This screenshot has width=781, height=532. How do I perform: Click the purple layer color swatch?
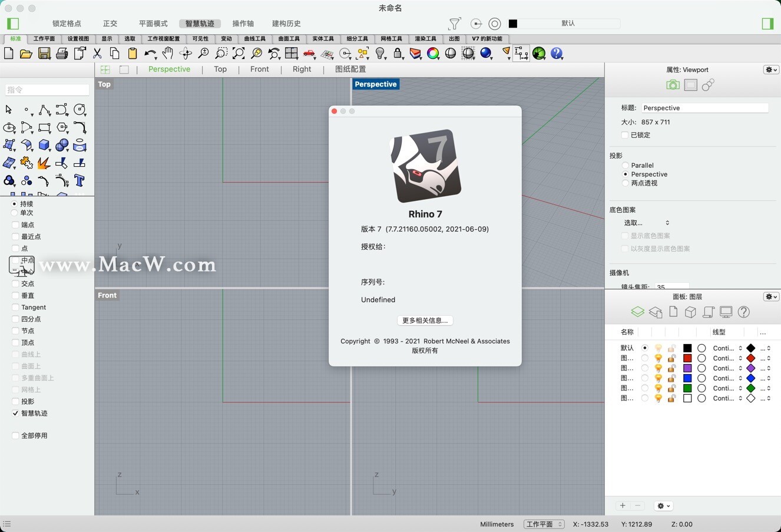[x=687, y=368]
